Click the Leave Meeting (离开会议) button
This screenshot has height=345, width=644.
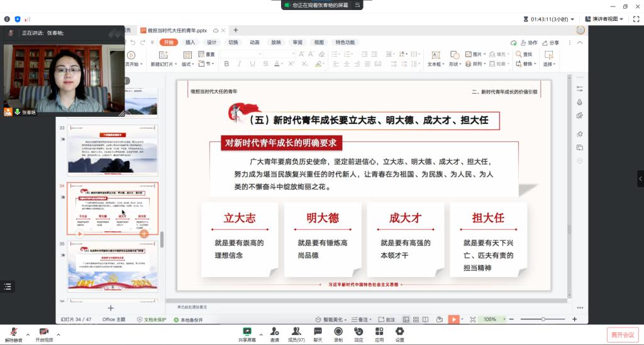[622, 334]
